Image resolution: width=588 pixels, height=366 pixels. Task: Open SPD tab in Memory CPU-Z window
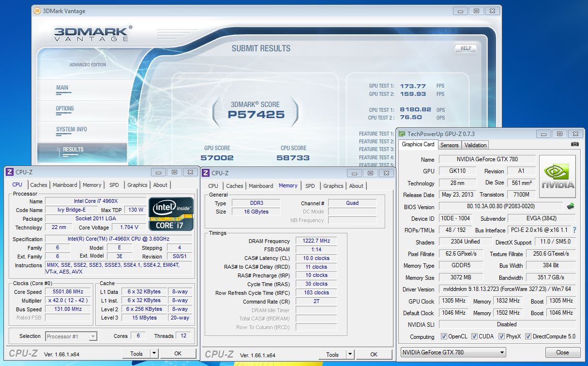310,186
